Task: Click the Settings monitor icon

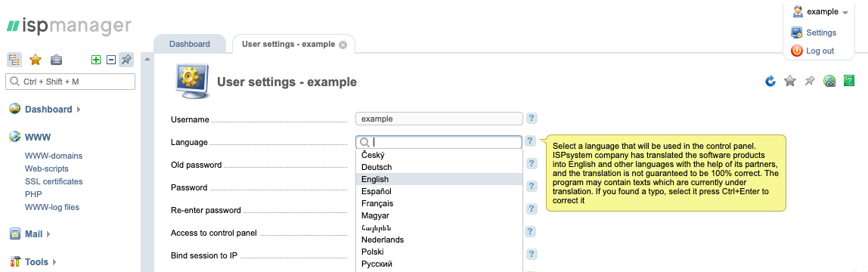Action: [x=797, y=32]
